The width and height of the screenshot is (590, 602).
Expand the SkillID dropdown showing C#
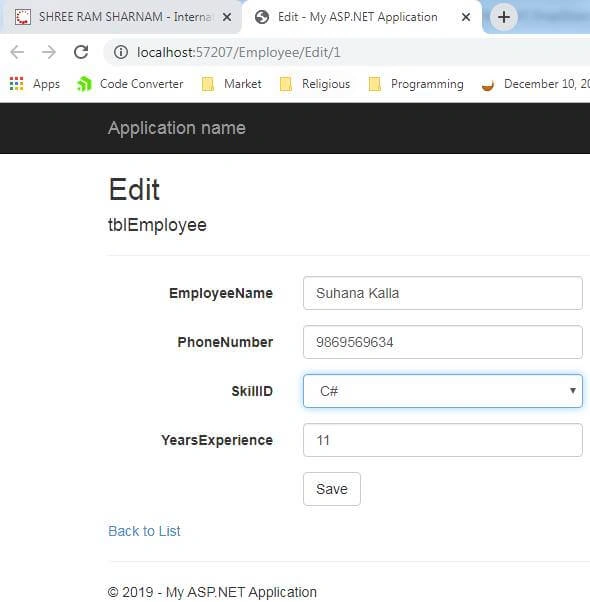click(x=443, y=391)
